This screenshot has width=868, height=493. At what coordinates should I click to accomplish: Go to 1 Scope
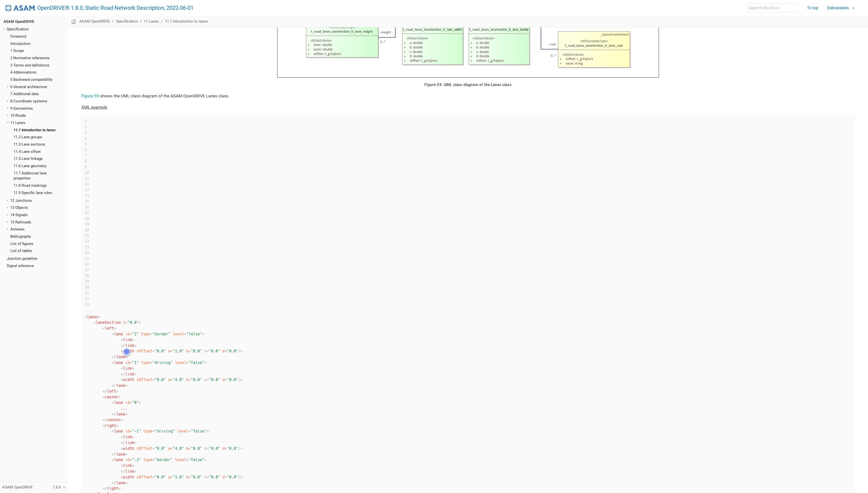click(x=17, y=51)
